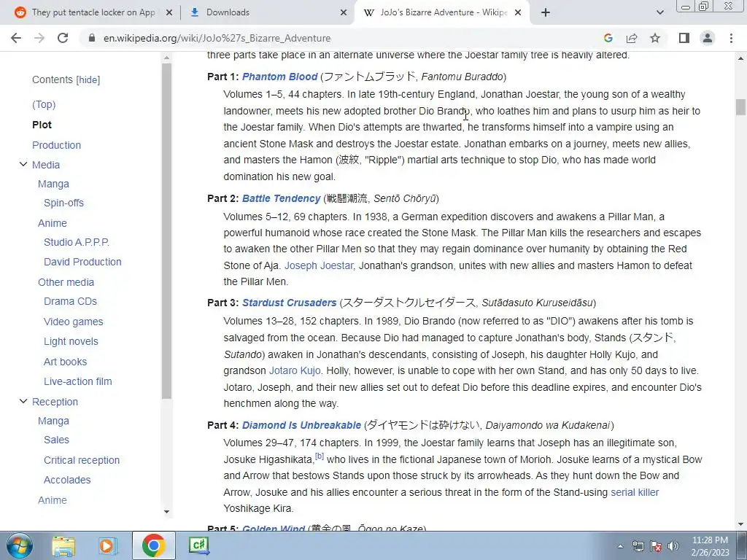Open David Production contents entry
The width and height of the screenshot is (747, 560).
pos(82,262)
